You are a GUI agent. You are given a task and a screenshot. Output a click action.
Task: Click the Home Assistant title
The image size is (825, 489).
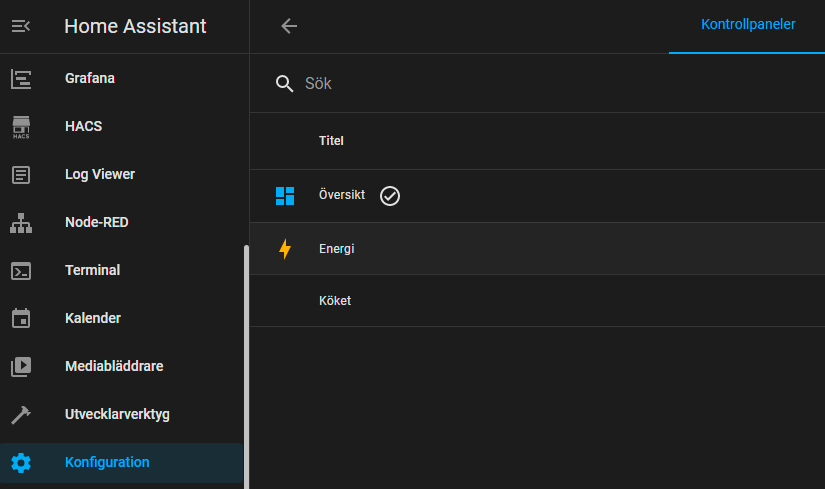click(135, 26)
